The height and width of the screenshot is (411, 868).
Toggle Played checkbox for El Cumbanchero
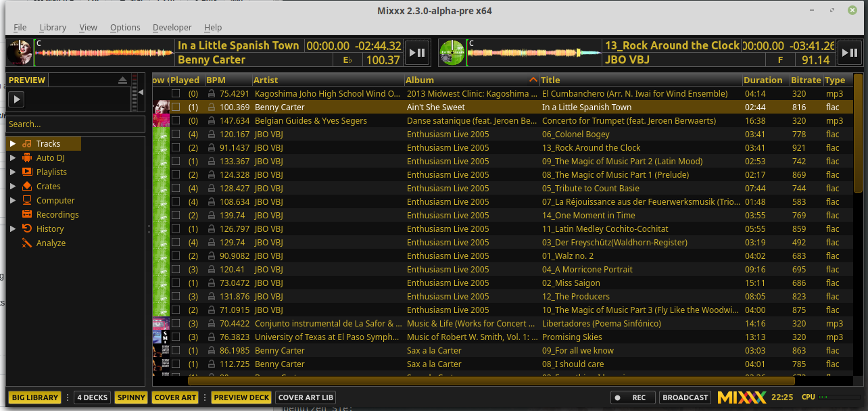pyautogui.click(x=176, y=94)
